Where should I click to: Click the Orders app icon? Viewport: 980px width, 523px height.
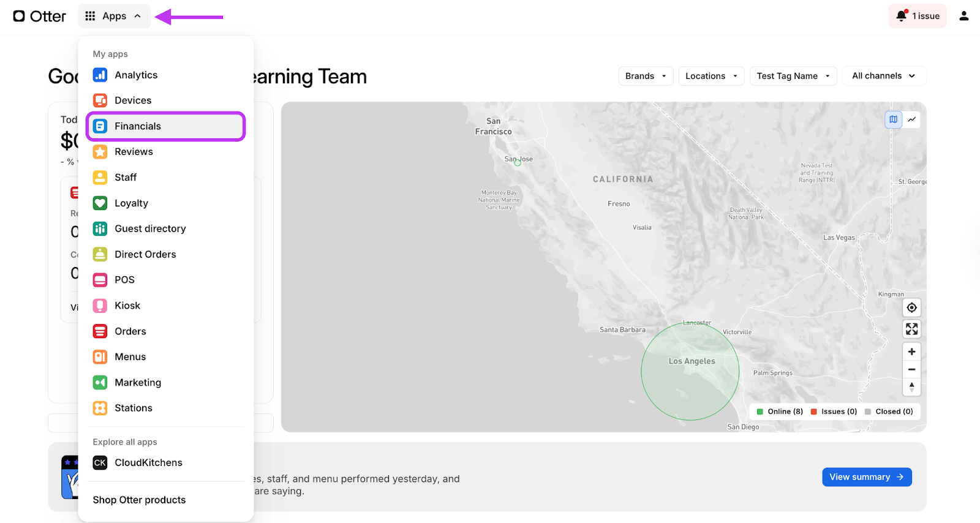pyautogui.click(x=100, y=331)
